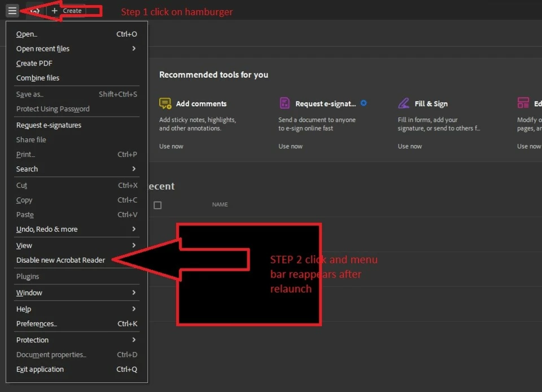542x392 pixels.
Task: Click the hamburger menu icon
Action: click(x=12, y=11)
